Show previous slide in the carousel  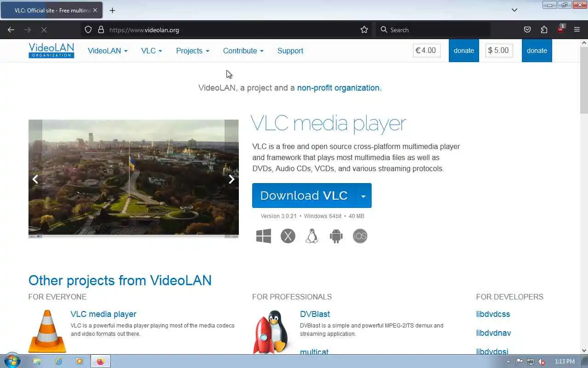(x=35, y=179)
